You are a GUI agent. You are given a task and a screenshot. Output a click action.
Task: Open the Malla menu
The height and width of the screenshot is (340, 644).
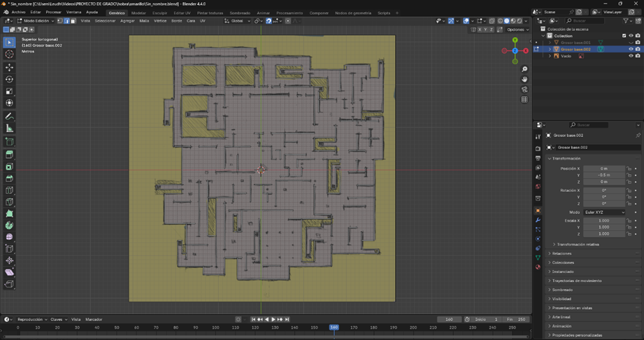[144, 21]
